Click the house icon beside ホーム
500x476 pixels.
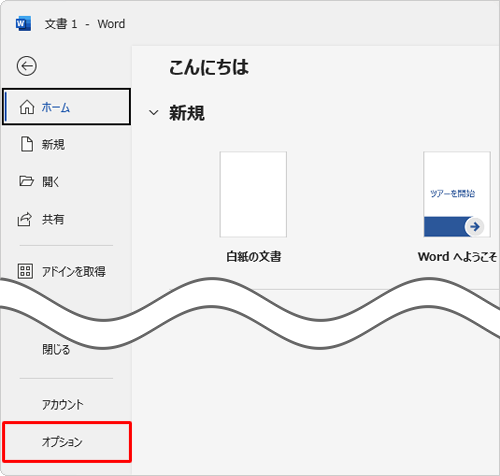(x=27, y=107)
